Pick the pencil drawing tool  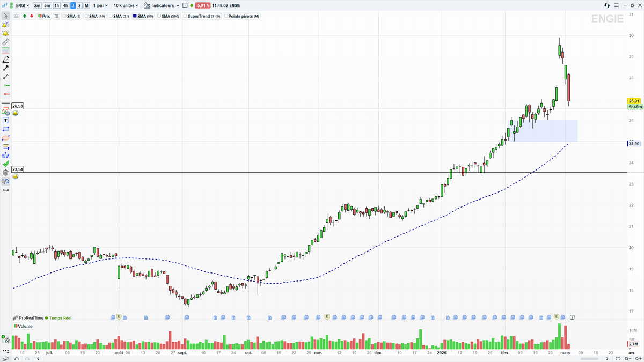coord(6,60)
